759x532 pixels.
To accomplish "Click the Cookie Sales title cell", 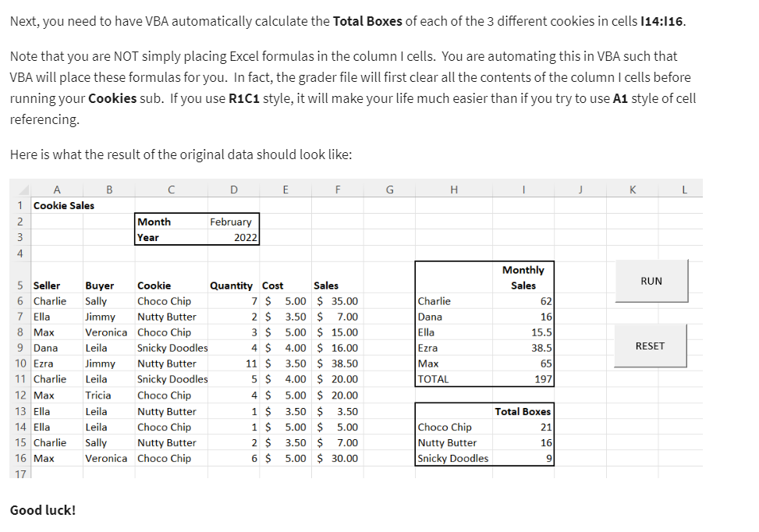I will coord(59,204).
